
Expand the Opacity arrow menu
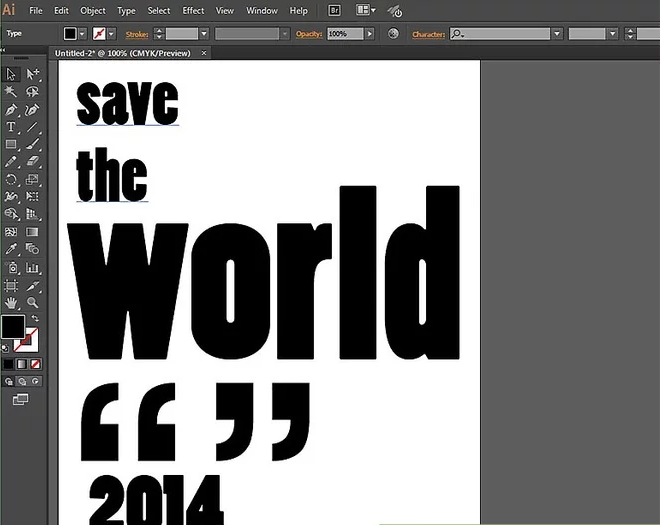pyautogui.click(x=369, y=33)
